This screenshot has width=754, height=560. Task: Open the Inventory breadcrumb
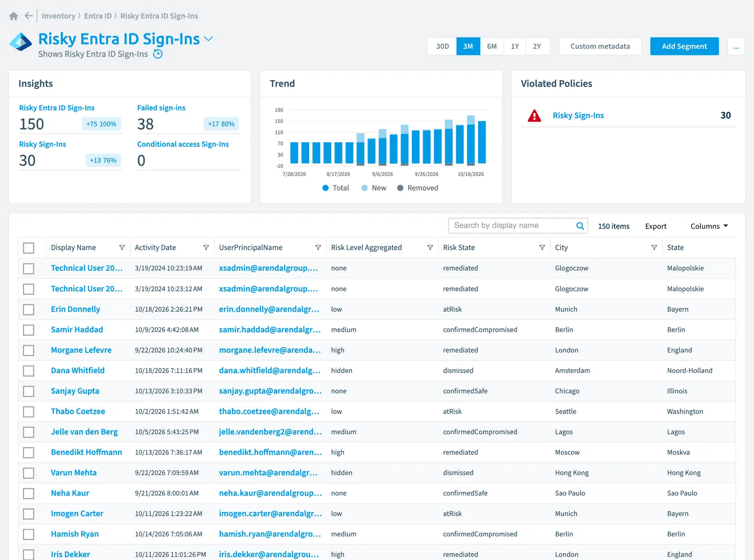(58, 16)
